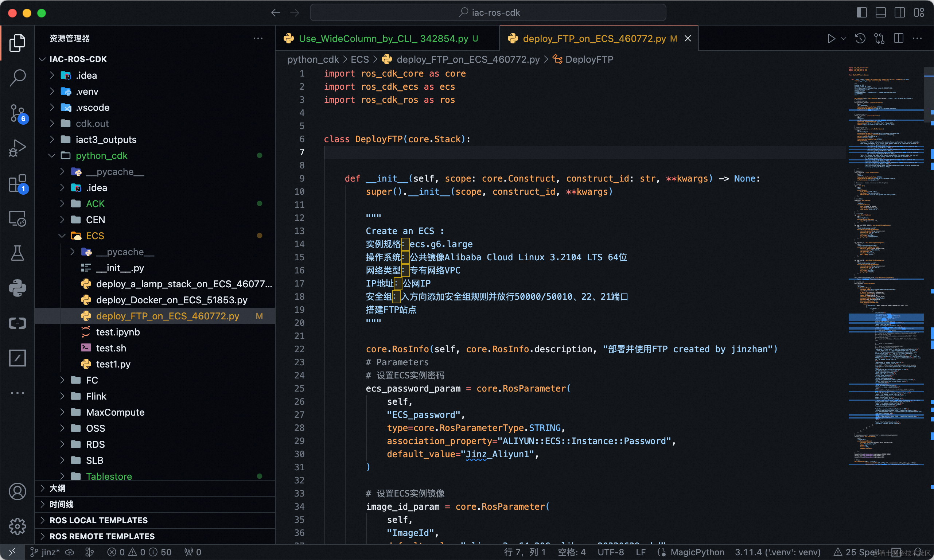
Task: Go forward in navigation history
Action: click(295, 13)
